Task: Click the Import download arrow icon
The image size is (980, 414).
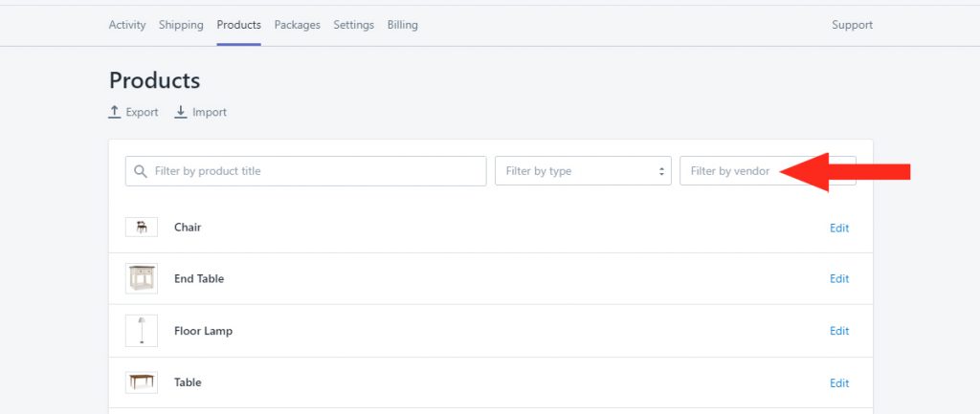Action: click(x=181, y=112)
